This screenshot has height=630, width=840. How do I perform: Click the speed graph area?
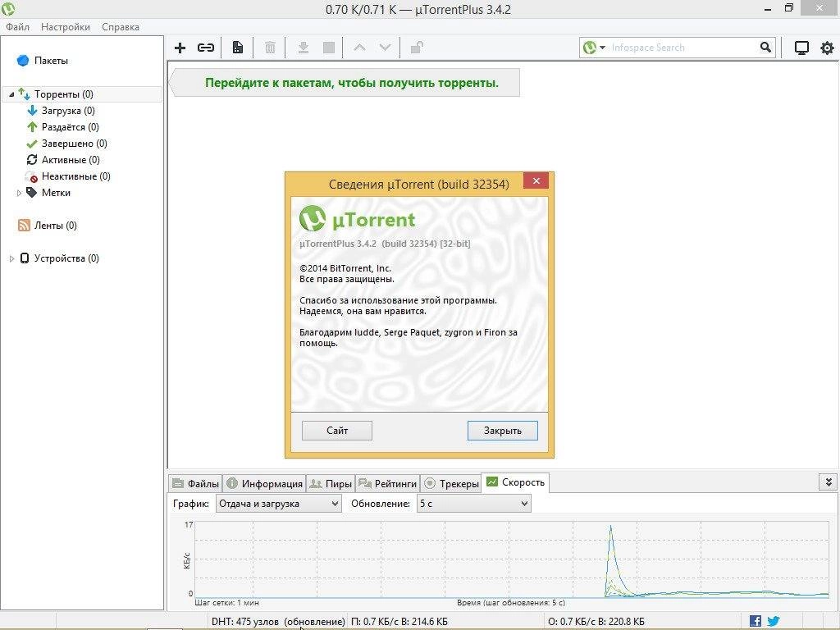[x=511, y=559]
